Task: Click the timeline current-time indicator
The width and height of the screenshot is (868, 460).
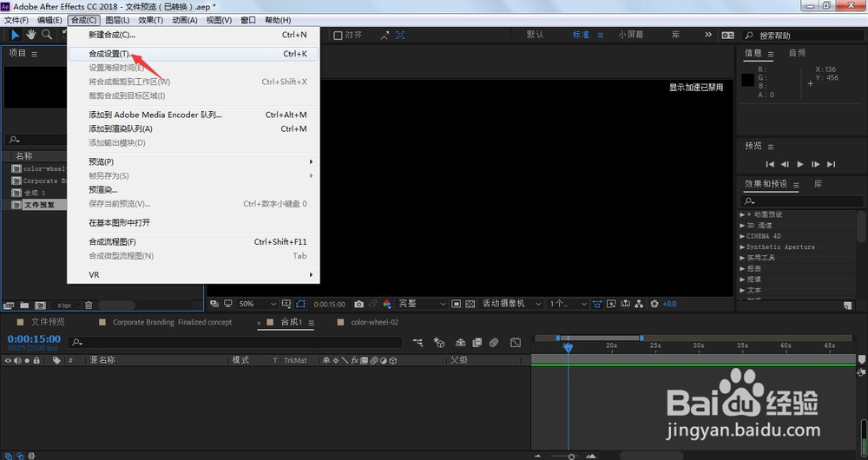Action: (568, 347)
